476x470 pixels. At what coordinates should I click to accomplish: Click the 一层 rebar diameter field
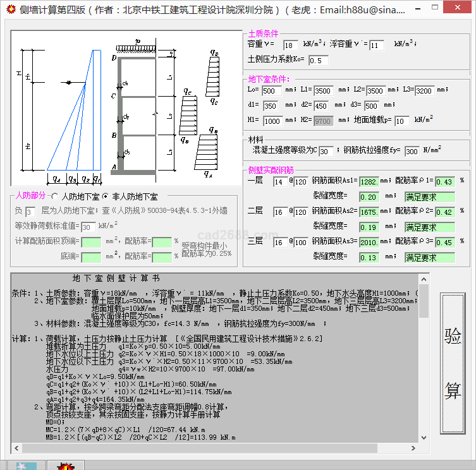(279, 182)
